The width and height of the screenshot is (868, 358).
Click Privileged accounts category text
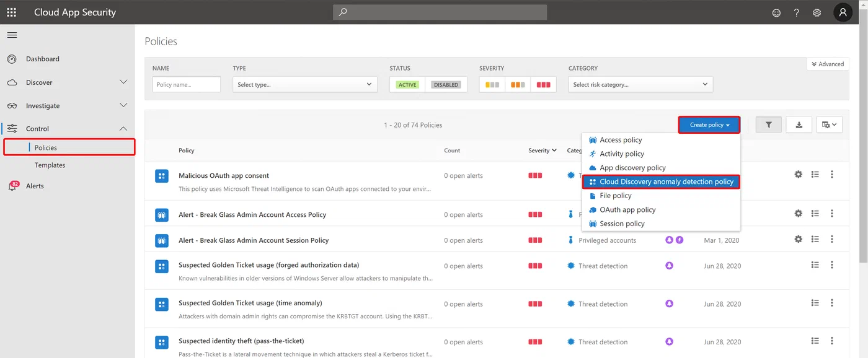pos(608,240)
